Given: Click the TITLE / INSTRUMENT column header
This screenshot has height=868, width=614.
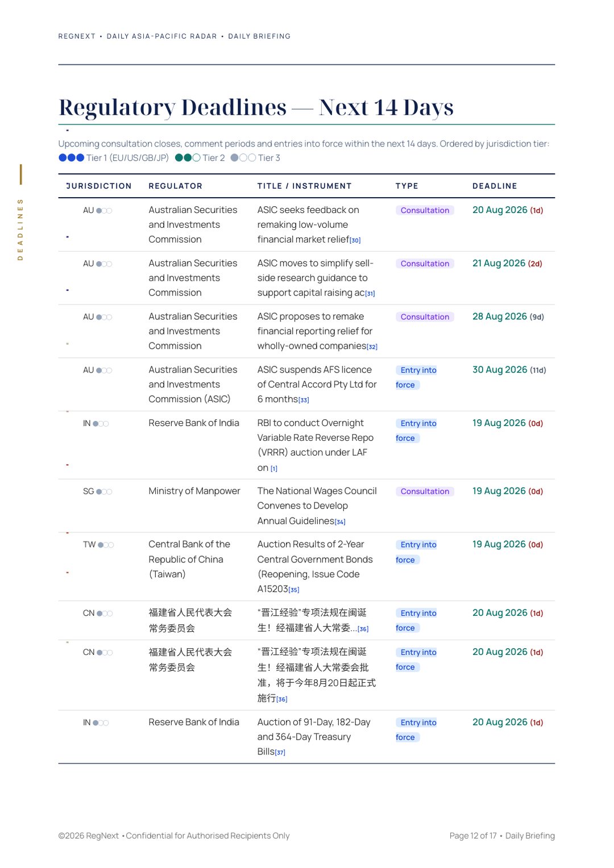Looking at the screenshot, I should [305, 186].
